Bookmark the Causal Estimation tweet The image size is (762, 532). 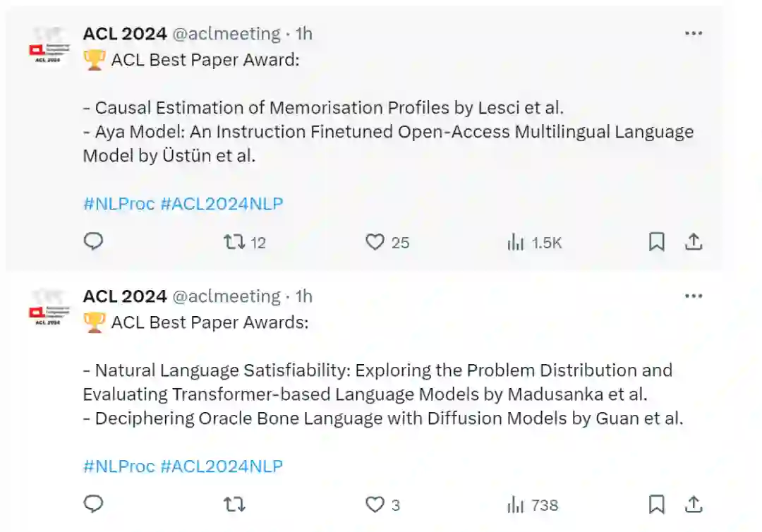tap(657, 242)
